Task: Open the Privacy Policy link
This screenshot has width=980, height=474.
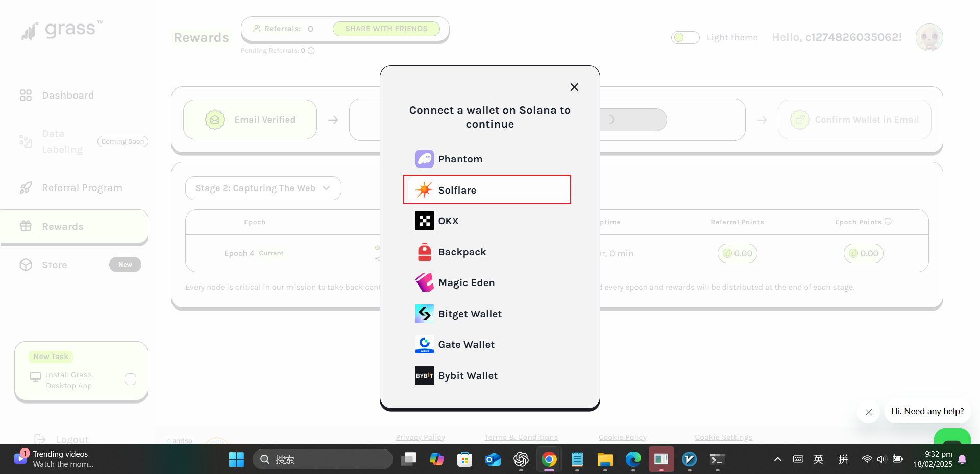Action: (x=420, y=437)
